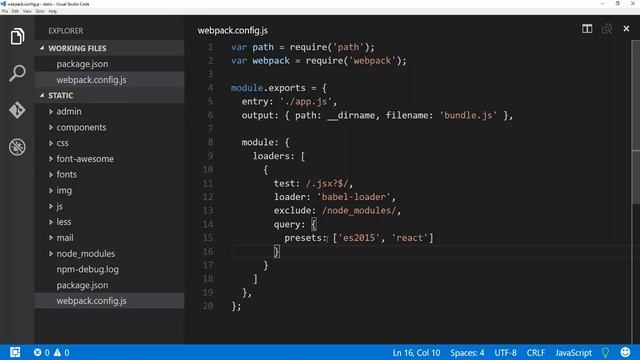The image size is (640, 360).
Task: Expand the node_modules folder
Action: 51,254
